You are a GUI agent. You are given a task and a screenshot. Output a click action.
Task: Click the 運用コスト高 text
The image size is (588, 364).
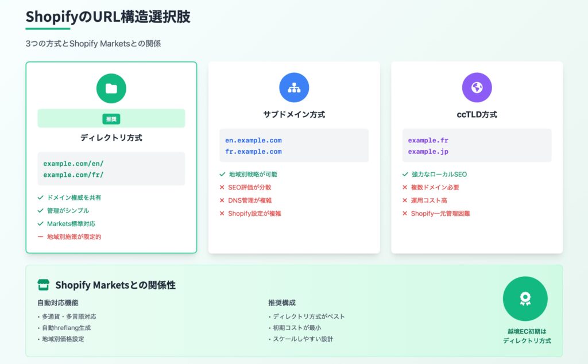click(x=429, y=200)
